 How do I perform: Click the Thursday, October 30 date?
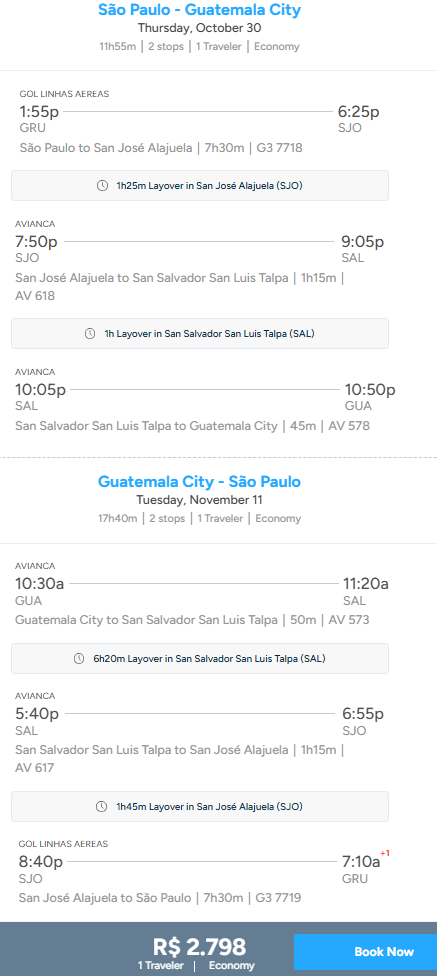(199, 28)
